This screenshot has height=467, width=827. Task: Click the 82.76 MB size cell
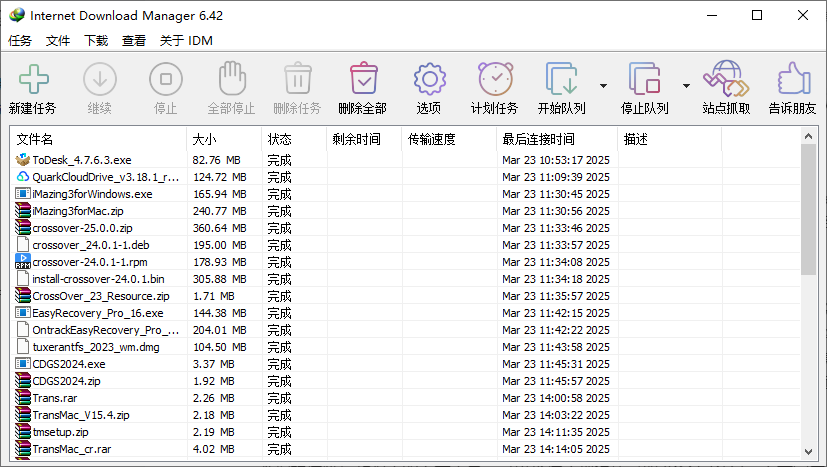point(217,160)
